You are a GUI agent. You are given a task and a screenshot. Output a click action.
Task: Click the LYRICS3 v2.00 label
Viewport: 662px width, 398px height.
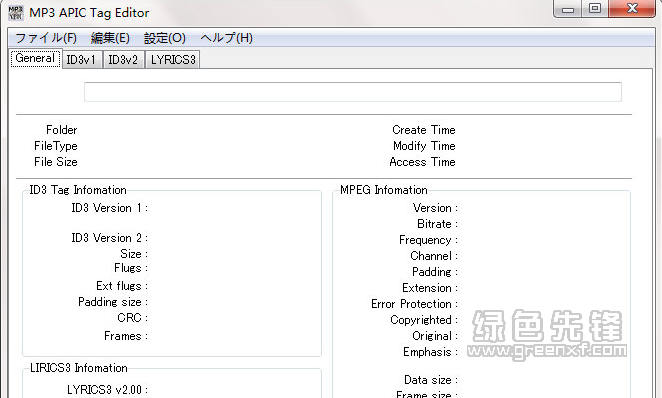coord(107,390)
